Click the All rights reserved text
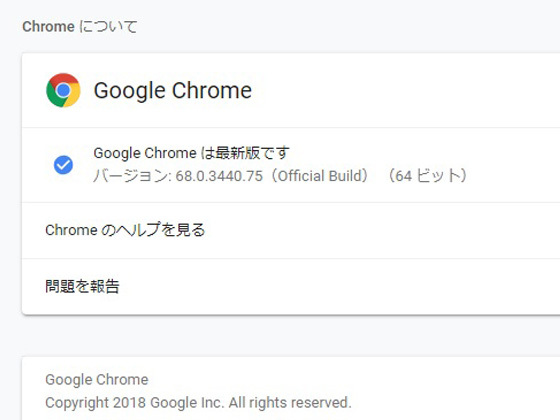 290,403
